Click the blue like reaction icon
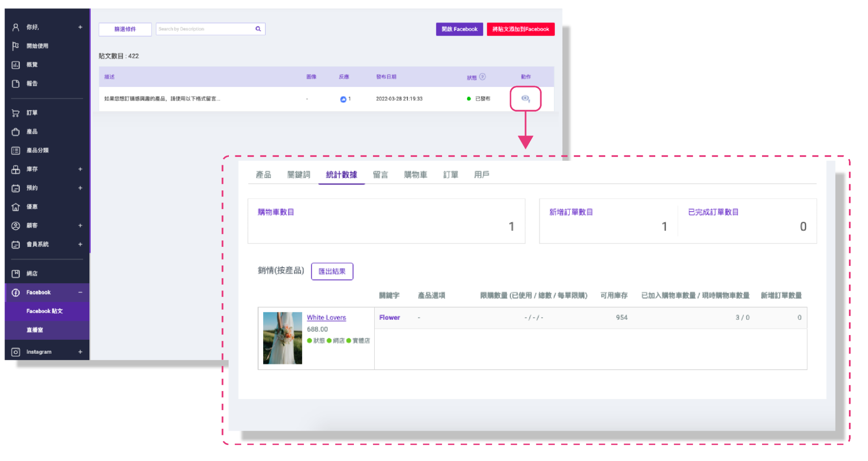 pyautogui.click(x=343, y=99)
